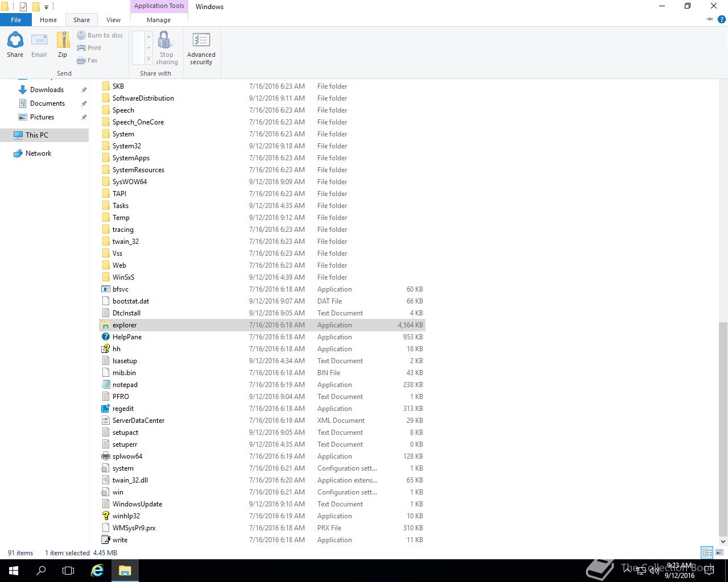Select the setuperr text document
This screenshot has width=728, height=582.
pos(262,444)
